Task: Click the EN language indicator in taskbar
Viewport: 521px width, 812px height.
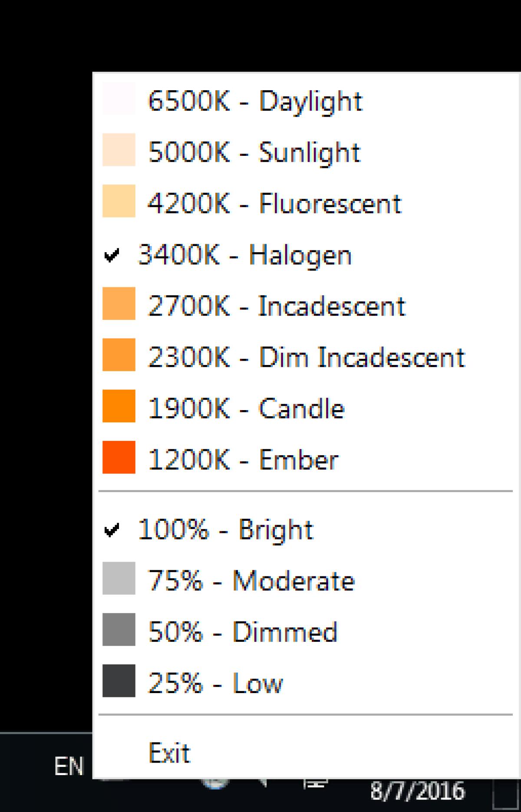Action: [69, 766]
